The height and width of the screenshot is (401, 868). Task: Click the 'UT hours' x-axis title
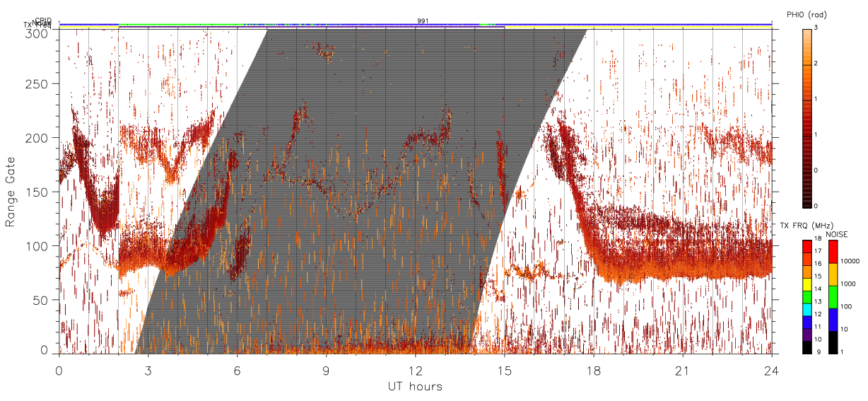[415, 386]
